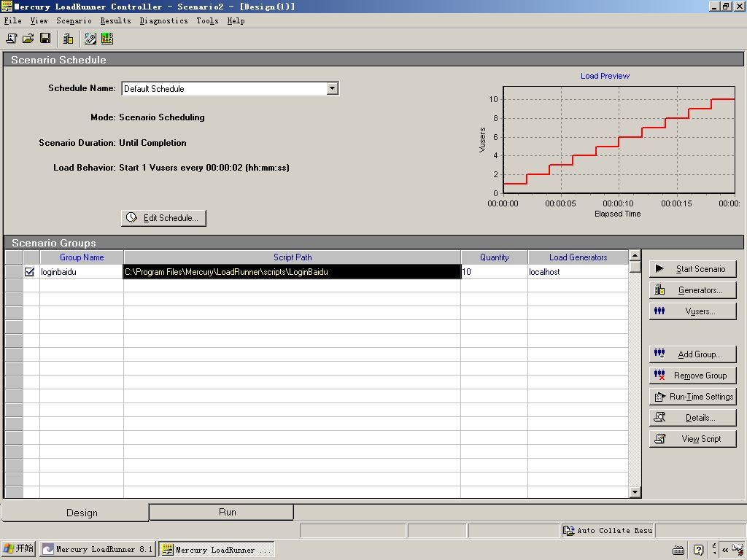Switch to the Run tab
The width and height of the screenshot is (747, 560).
[x=221, y=513]
